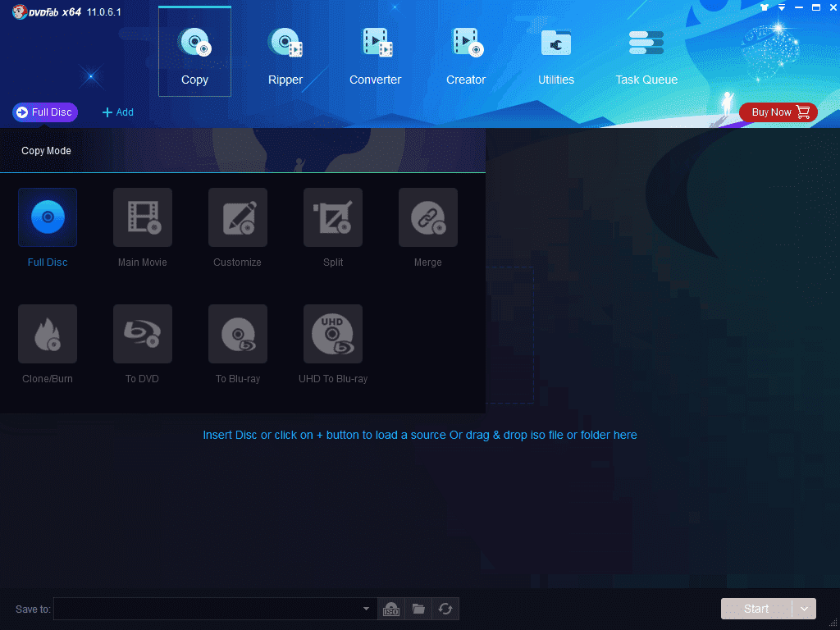Open the skin t-shirt icon
Screen dimensions: 840x630
point(765,7)
